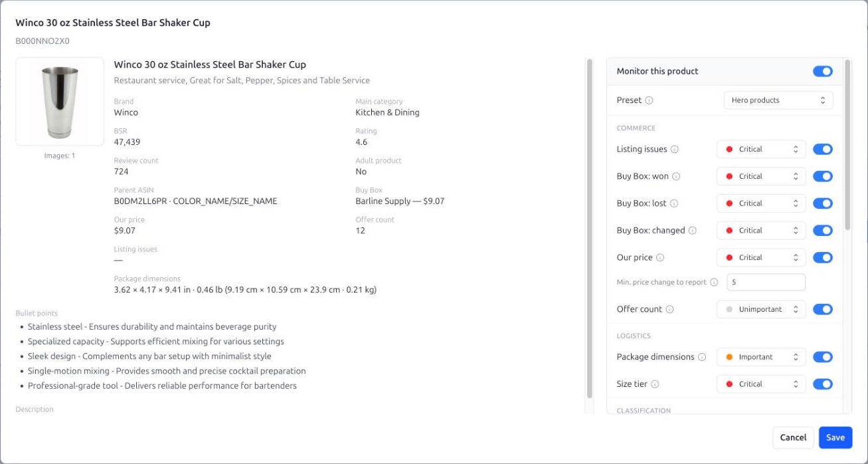Open Listing issues severity dropdown
Screen dimensions: 868x464
[761, 150]
